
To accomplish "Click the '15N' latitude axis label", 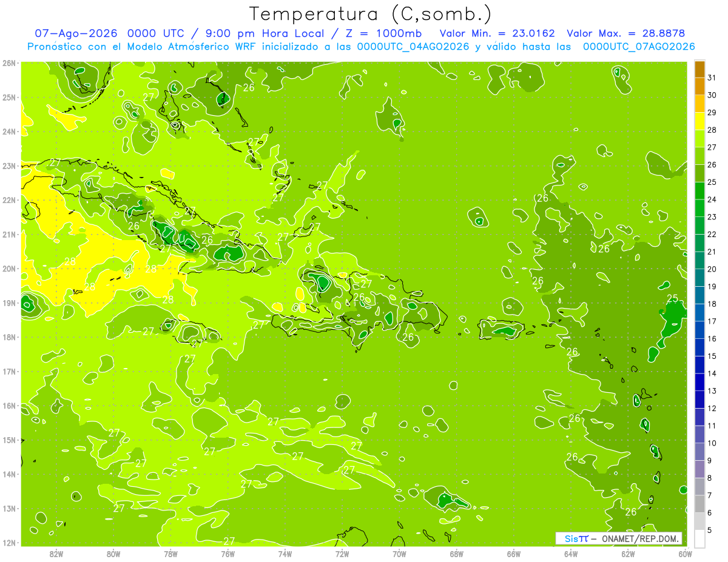I will tap(9, 440).
